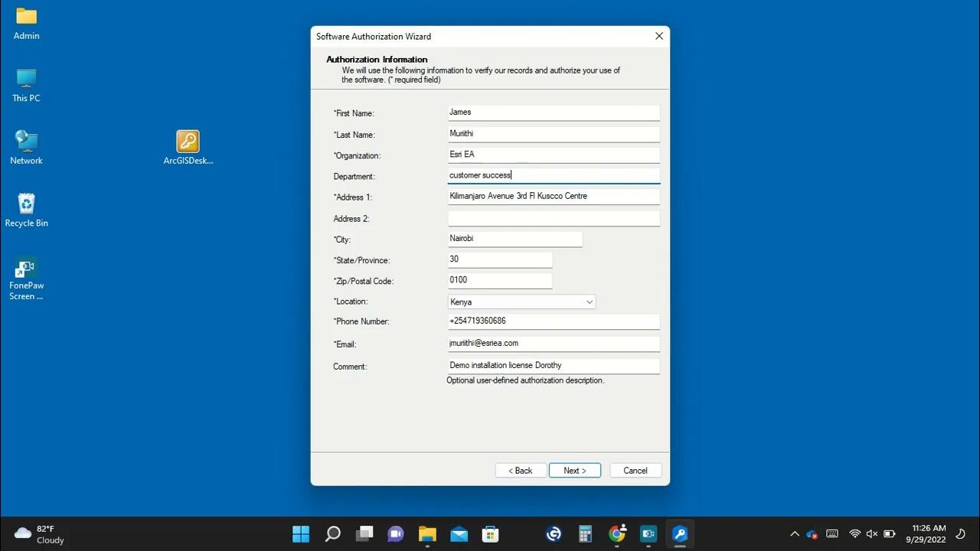Open the weather widget showing 82°F Cloudy

point(40,533)
